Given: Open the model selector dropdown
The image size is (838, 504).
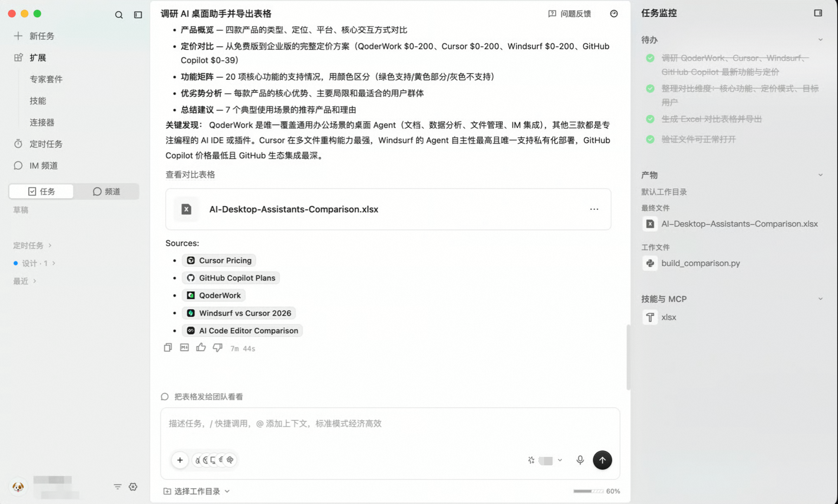Looking at the screenshot, I should click(550, 460).
